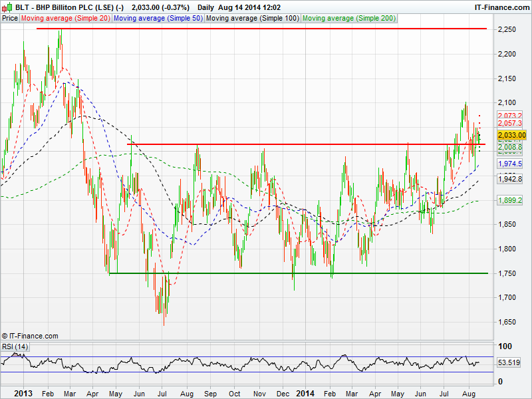The image size is (532, 399).
Task: Select the red 2,057.3 price label
Action: (511, 124)
